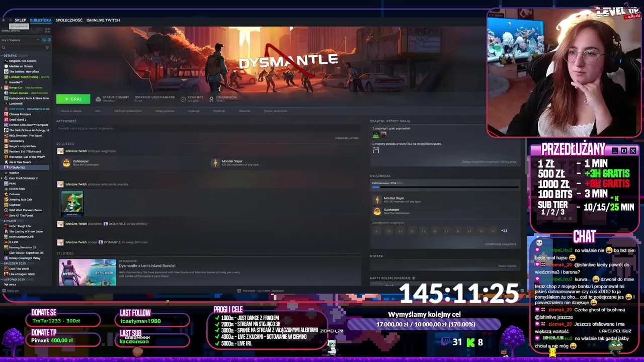Go forward with the Steam forward arrow

click(x=10, y=20)
